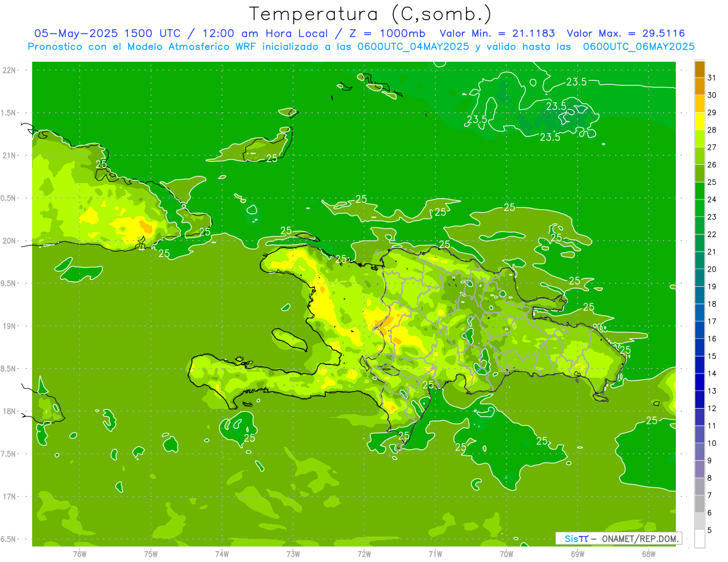728x562 pixels.
Task: Click the '22N' latitude label
Action: [10, 70]
